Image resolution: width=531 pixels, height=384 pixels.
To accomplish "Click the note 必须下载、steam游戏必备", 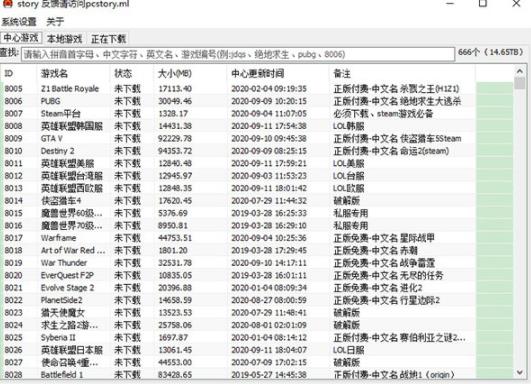I will click(383, 113).
